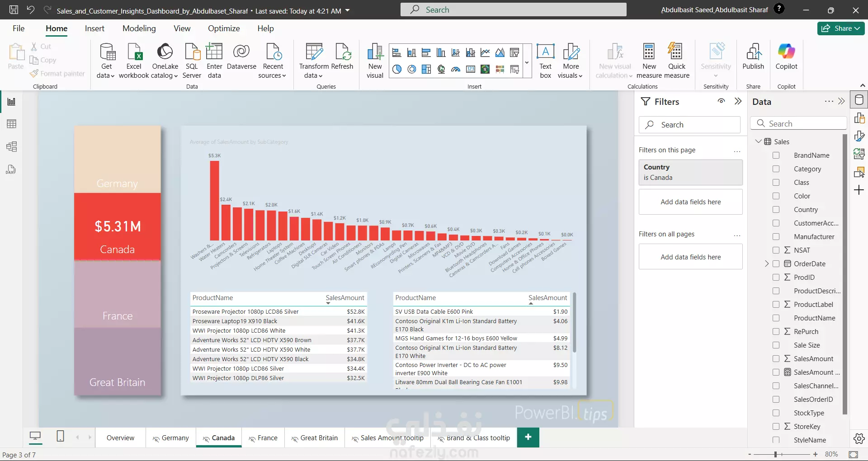
Task: Expand the OrderDate hierarchy
Action: pyautogui.click(x=767, y=263)
